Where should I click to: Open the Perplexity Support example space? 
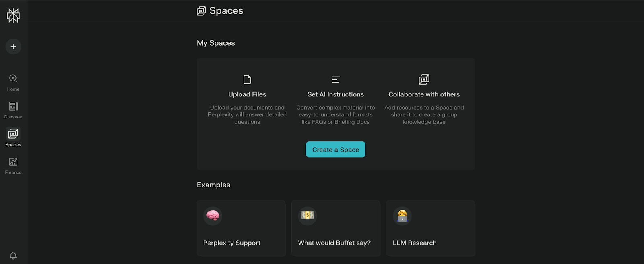tap(241, 228)
